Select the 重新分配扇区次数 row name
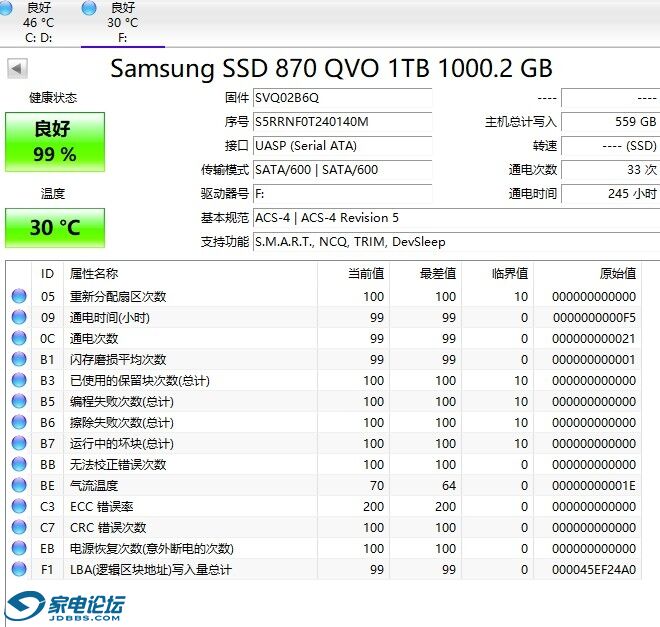 [118, 297]
